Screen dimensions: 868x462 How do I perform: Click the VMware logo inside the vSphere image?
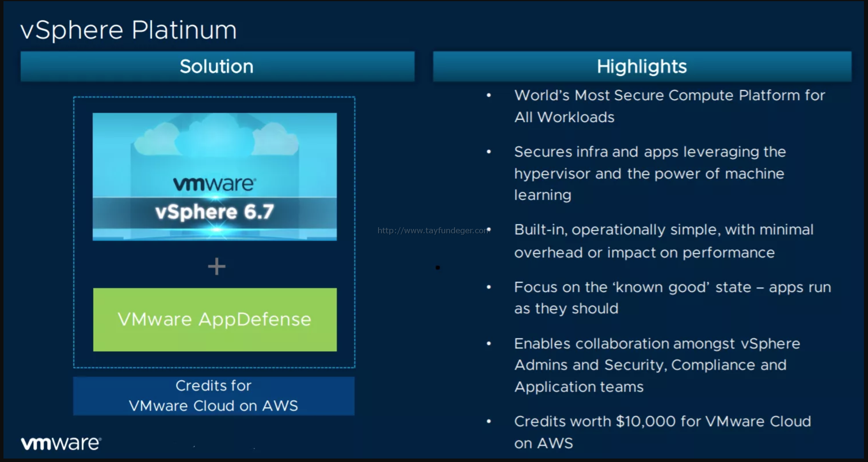(215, 184)
